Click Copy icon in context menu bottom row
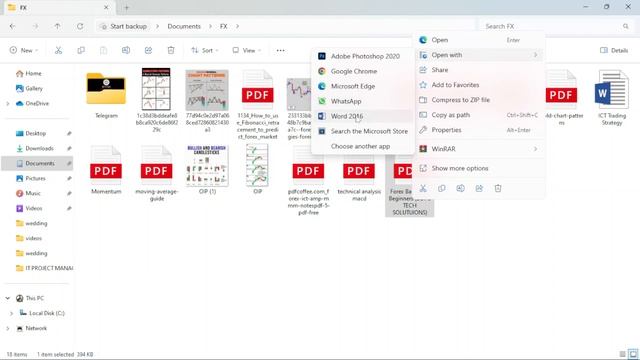Screen dimensions: 640x360 (442, 188)
